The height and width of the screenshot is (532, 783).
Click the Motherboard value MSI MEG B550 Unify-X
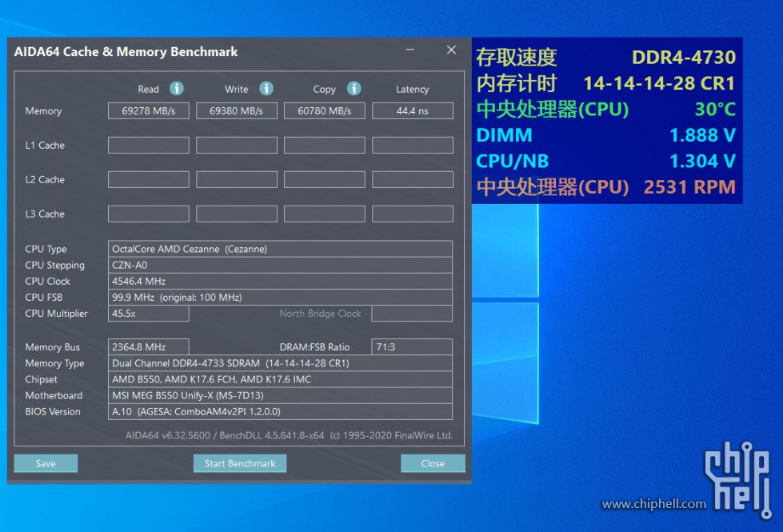tap(280, 395)
